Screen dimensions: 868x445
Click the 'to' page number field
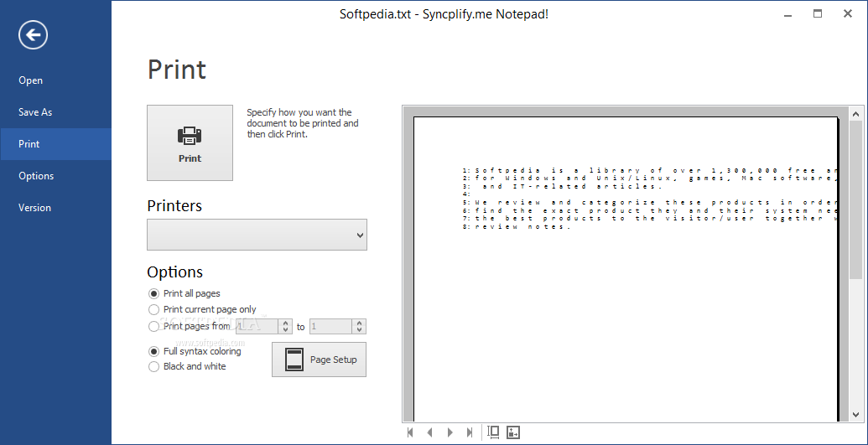[x=331, y=327]
